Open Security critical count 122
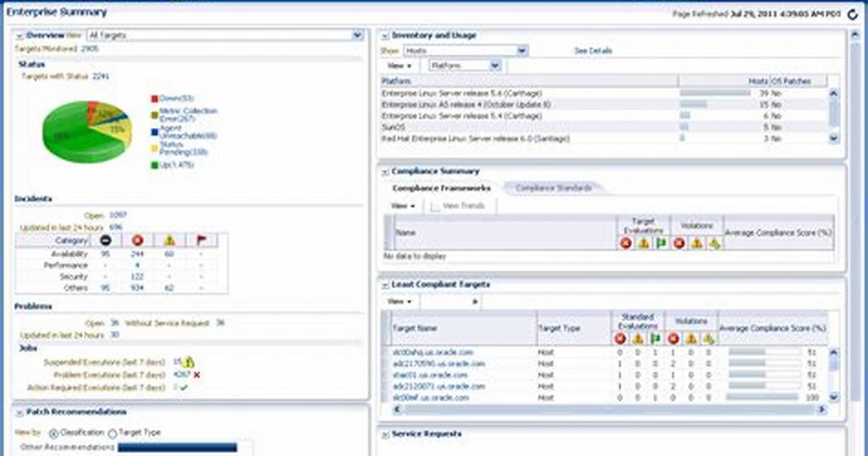Screen dimensions: 868x456 137,277
